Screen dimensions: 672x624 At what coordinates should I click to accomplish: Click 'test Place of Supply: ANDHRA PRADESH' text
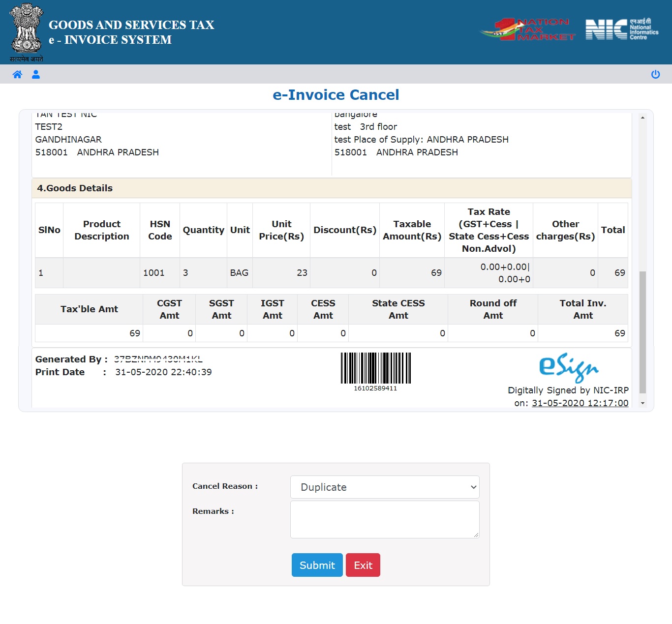point(422,140)
